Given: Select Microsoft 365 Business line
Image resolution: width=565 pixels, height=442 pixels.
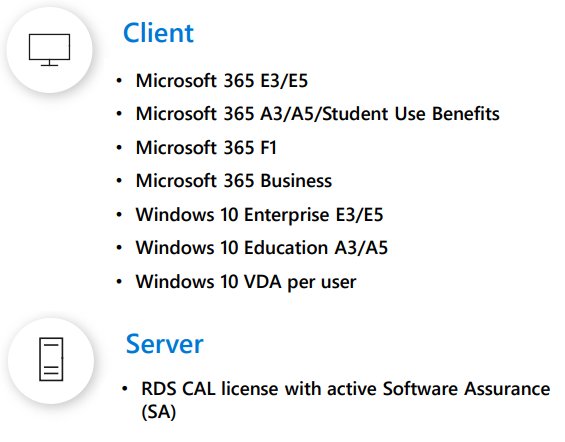Looking at the screenshot, I should (234, 181).
